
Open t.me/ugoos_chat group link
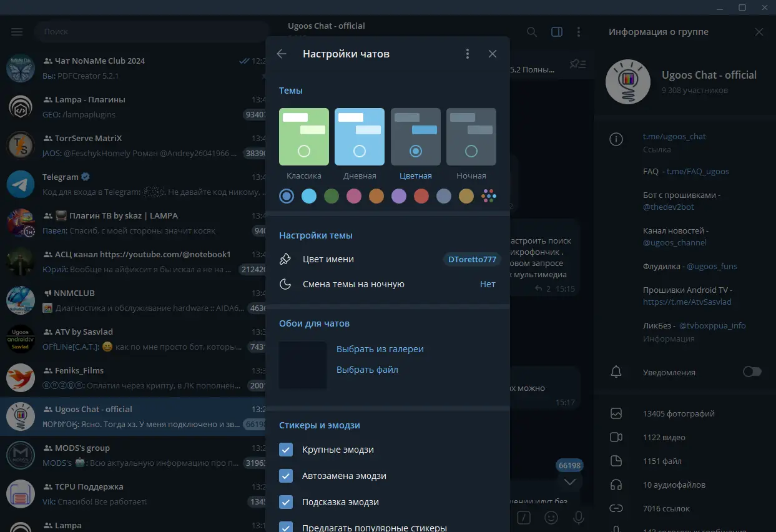674,136
